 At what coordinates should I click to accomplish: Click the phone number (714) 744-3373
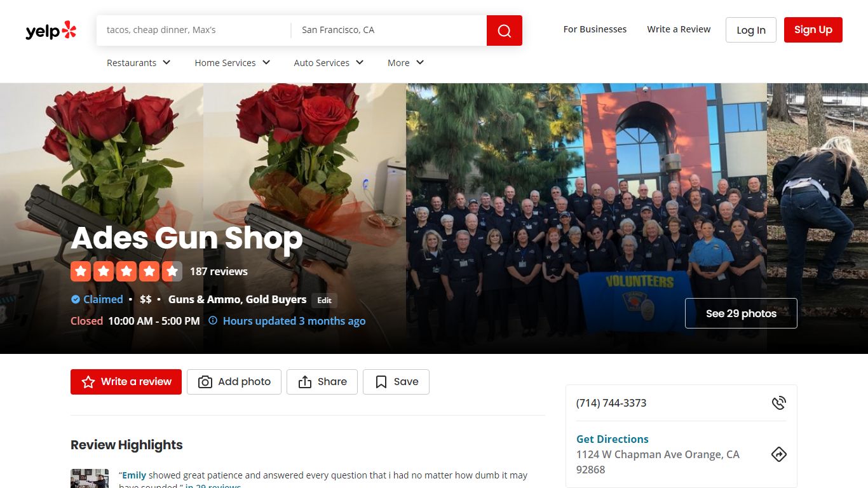click(611, 403)
